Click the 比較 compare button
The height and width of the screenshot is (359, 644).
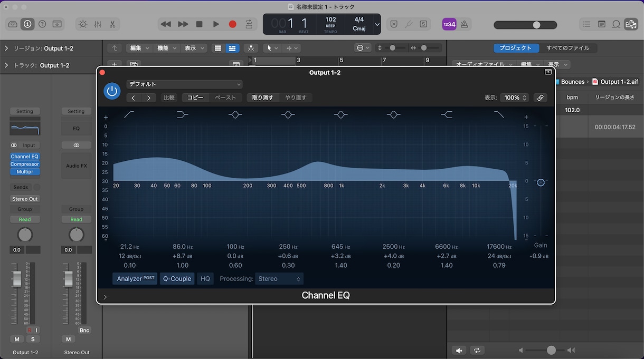point(169,98)
